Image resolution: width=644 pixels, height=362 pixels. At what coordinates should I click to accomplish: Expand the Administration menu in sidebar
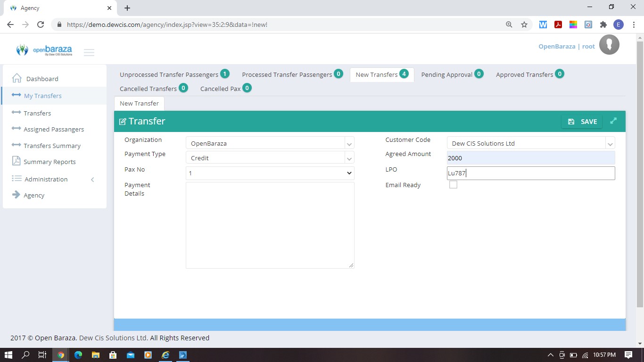click(46, 179)
